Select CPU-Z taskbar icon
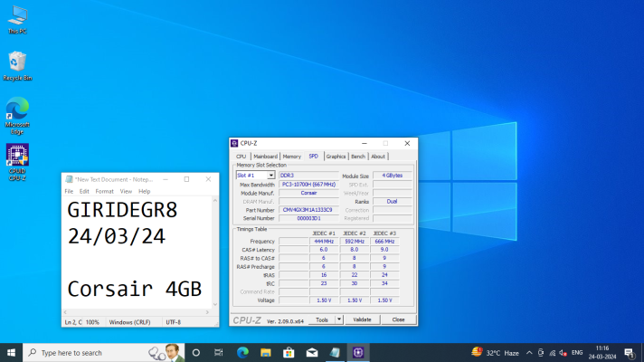 point(358,353)
